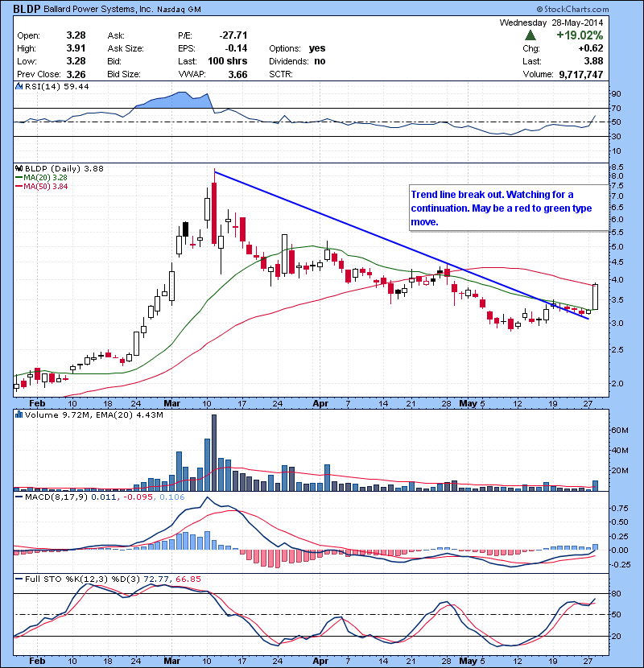Click the Chg value +0.62
This screenshot has width=644, height=668.
pos(591,48)
